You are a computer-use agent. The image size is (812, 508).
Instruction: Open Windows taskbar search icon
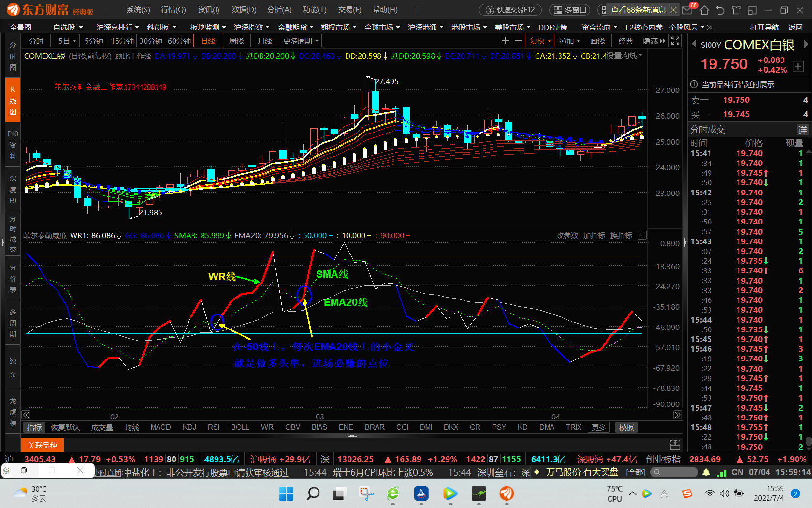coord(313,493)
